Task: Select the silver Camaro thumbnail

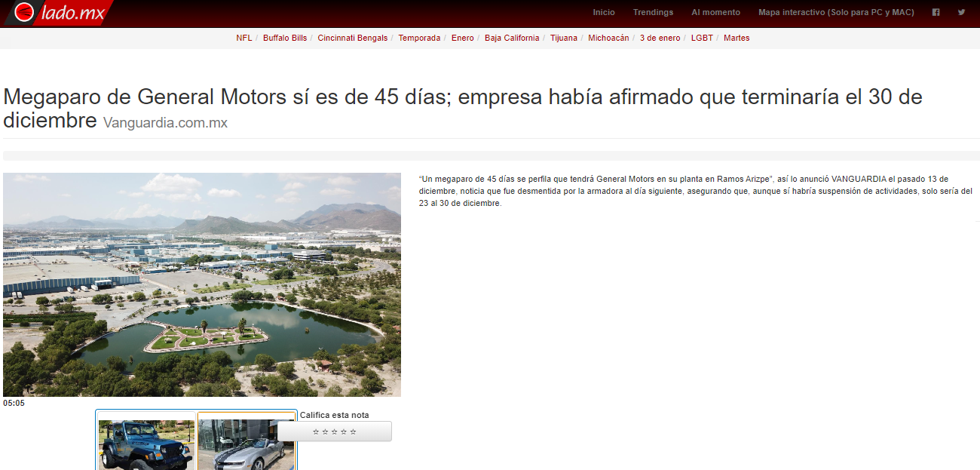Action: [247, 445]
